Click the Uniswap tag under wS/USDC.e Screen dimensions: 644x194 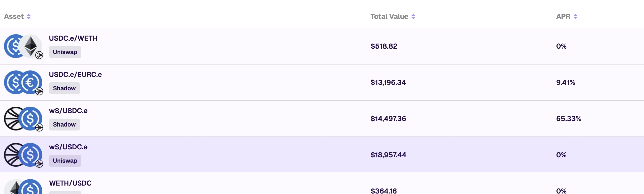(x=65, y=161)
